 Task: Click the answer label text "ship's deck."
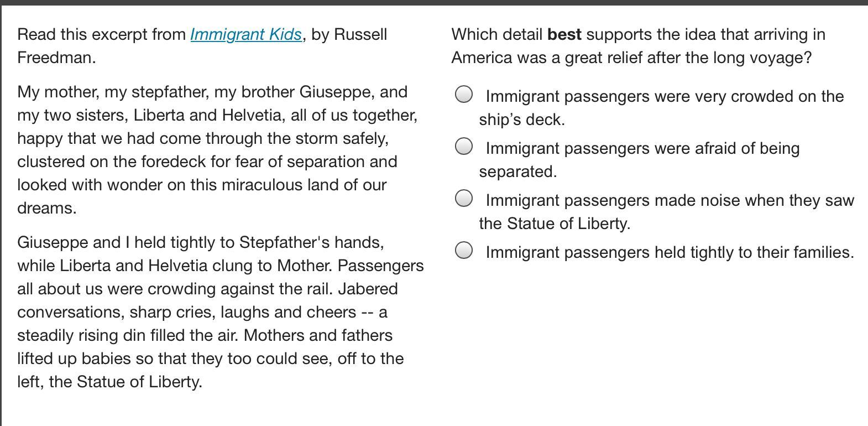point(522,120)
